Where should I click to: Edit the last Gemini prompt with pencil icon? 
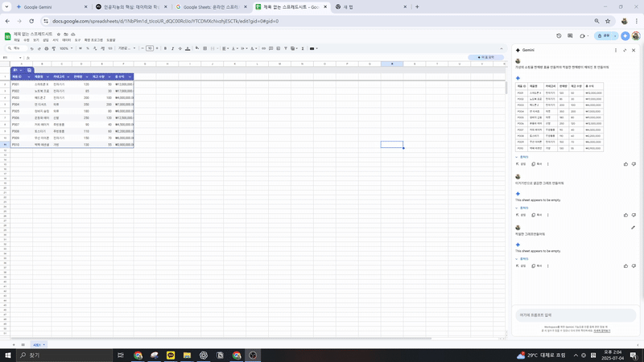click(x=633, y=228)
